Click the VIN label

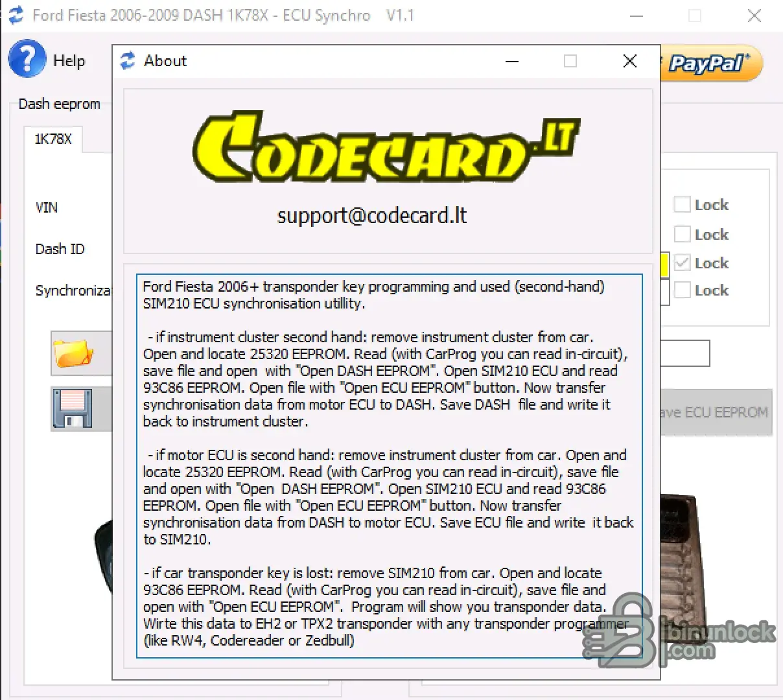click(x=47, y=207)
